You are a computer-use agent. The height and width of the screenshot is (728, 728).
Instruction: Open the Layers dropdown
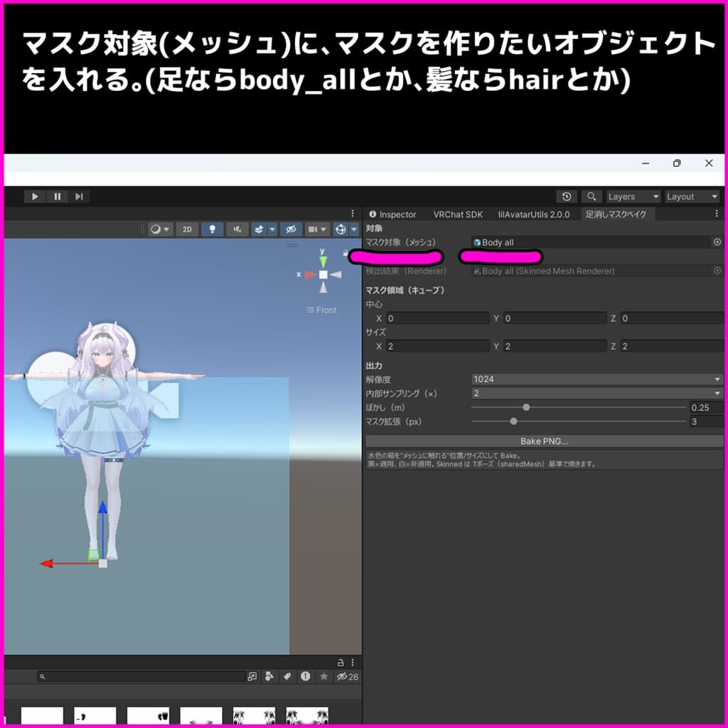(x=631, y=196)
